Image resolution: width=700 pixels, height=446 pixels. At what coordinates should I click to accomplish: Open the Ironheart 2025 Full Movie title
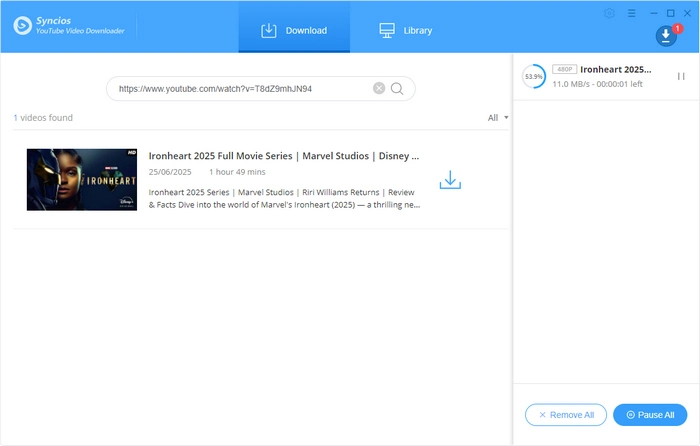284,157
